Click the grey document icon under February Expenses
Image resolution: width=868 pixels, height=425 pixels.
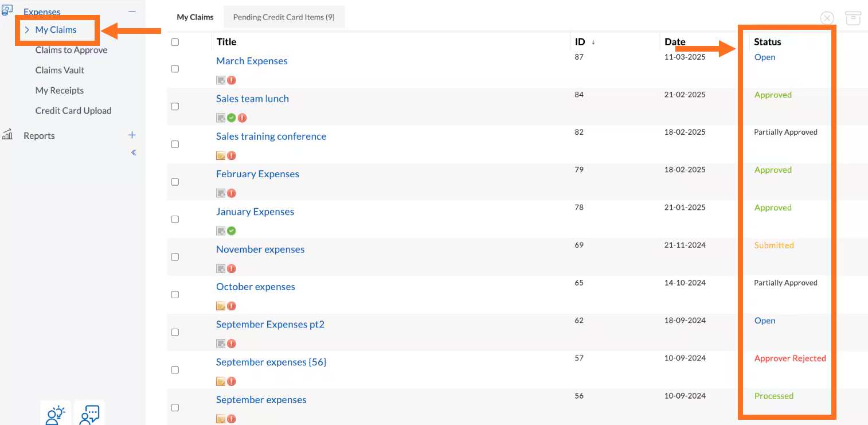[221, 193]
